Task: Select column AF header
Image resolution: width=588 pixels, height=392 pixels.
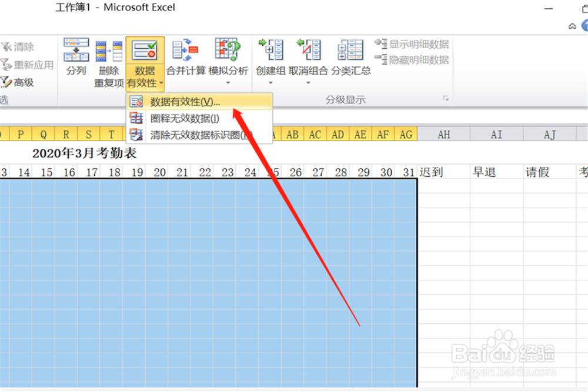Action: click(x=383, y=134)
